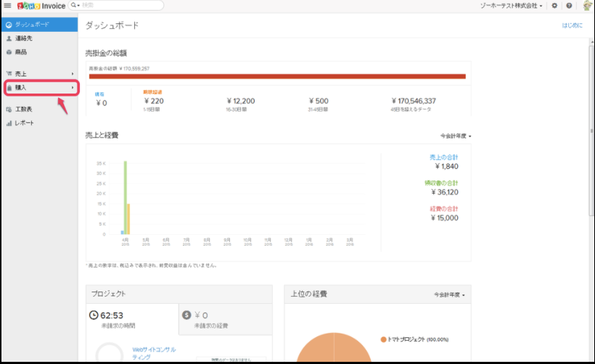Click the ¥ 500 amount
595x364 pixels.
pos(319,101)
